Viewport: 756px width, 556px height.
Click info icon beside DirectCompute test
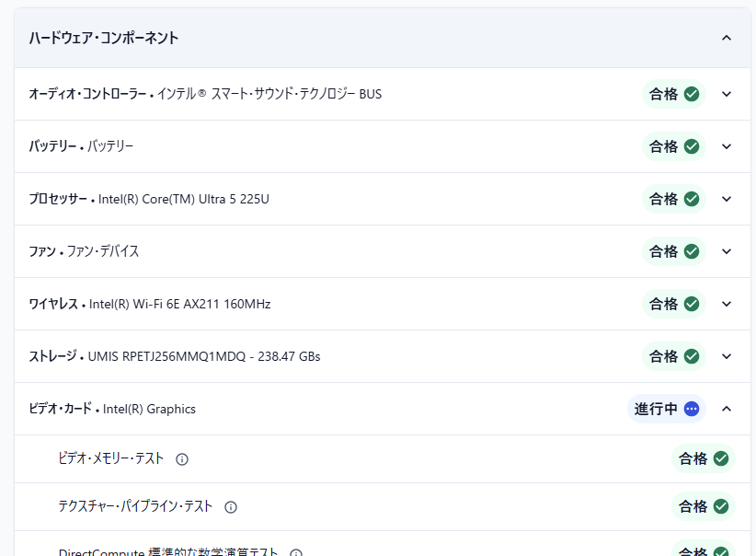tap(296, 553)
